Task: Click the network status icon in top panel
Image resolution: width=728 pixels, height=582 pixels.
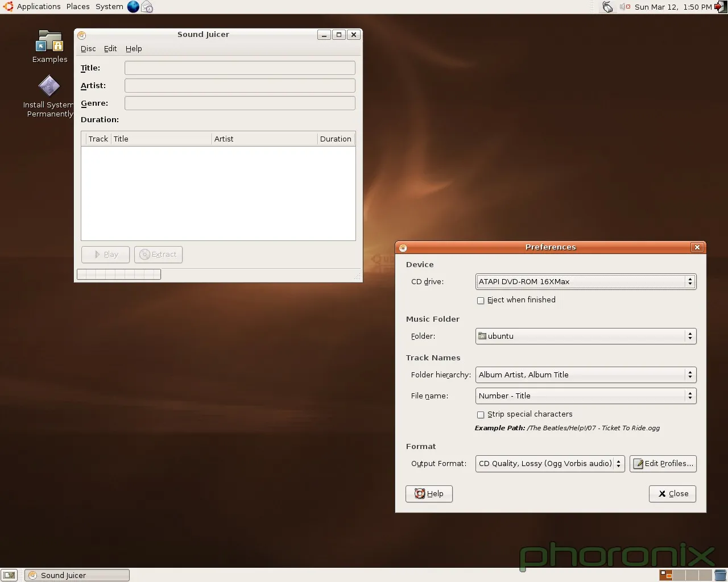Action: click(x=607, y=7)
